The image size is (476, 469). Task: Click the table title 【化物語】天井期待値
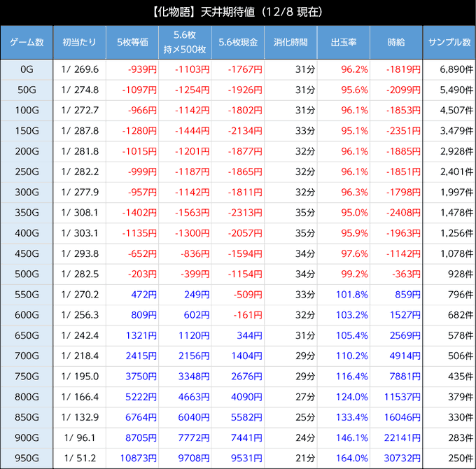[x=237, y=13]
